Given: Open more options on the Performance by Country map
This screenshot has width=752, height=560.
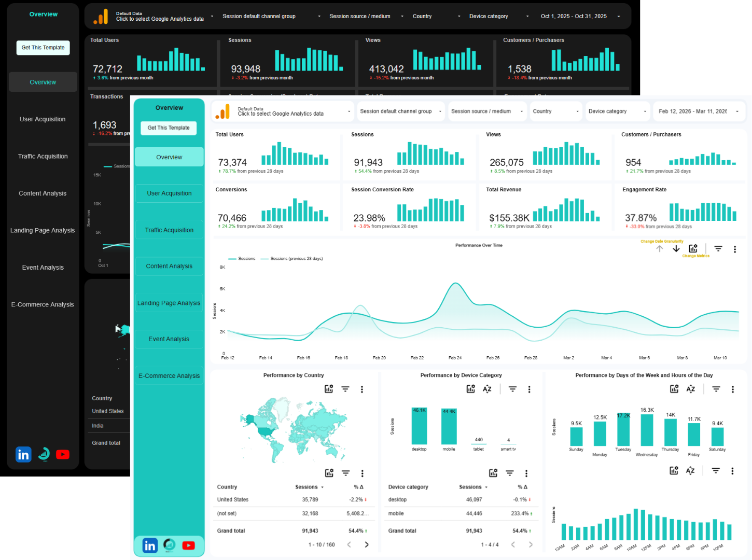Looking at the screenshot, I should tap(362, 389).
